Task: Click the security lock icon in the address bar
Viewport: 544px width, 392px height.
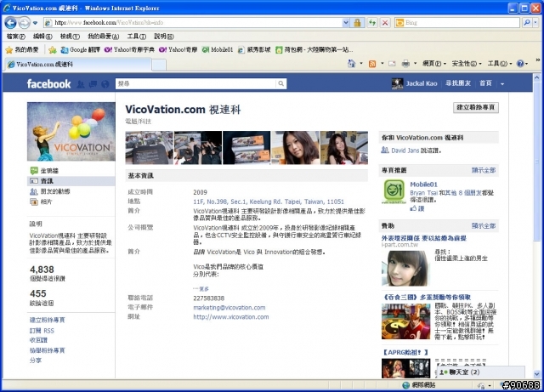Action: click(x=357, y=23)
